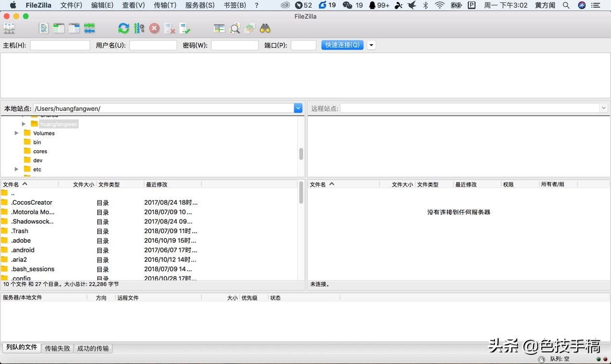This screenshot has width=611, height=364.
Task: Open quickconnect history dropdown arrow
Action: [x=371, y=45]
